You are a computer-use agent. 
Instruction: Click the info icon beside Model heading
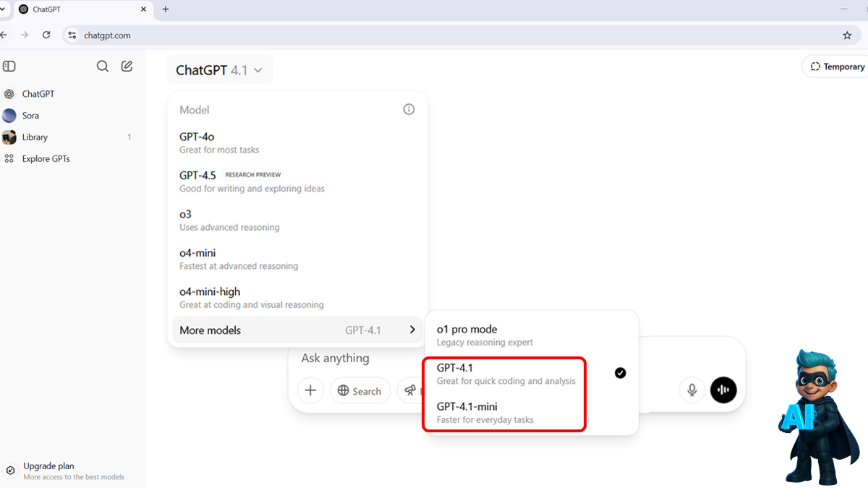(409, 110)
